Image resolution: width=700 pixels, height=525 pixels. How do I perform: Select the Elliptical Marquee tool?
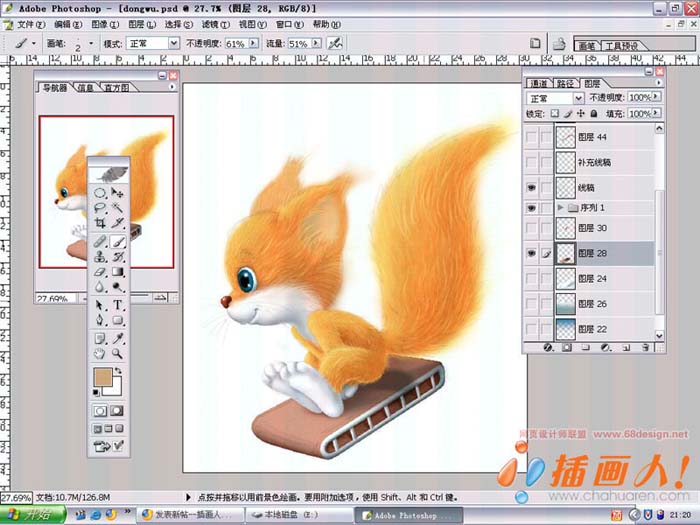pyautogui.click(x=100, y=193)
